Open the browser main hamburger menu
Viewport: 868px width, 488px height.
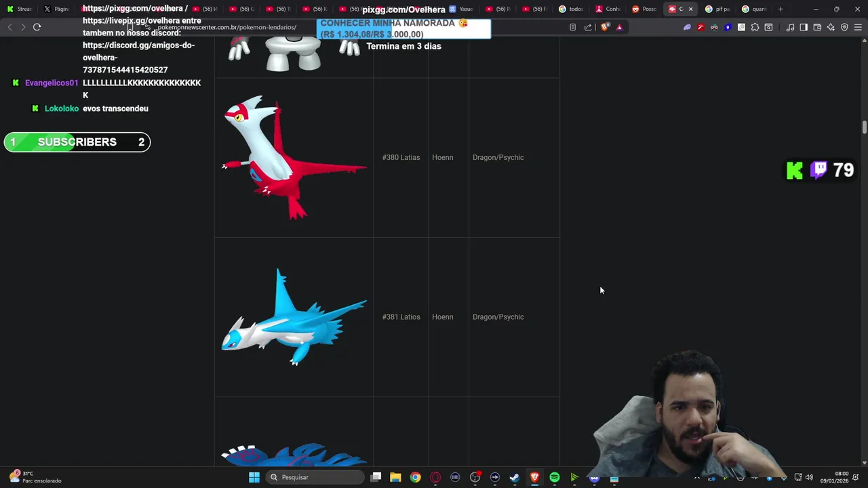click(858, 27)
